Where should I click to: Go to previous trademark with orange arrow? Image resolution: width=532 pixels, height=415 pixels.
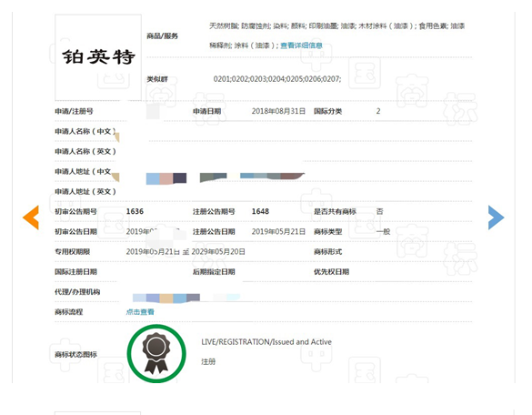31,218
